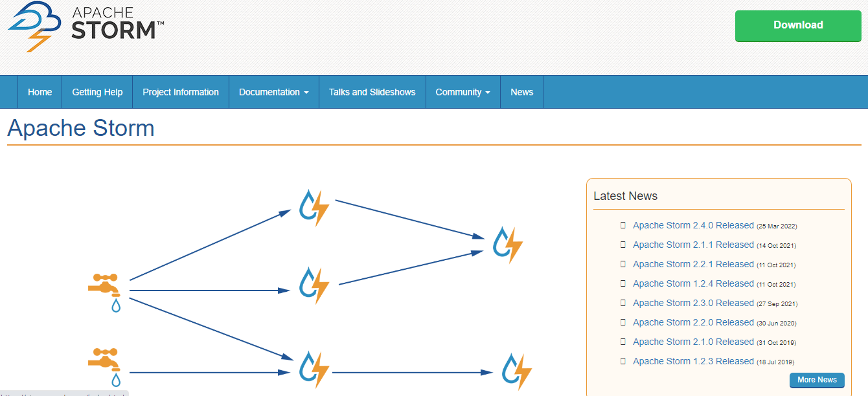The image size is (868, 396).
Task: Open the Documentation dropdown
Action: click(273, 92)
